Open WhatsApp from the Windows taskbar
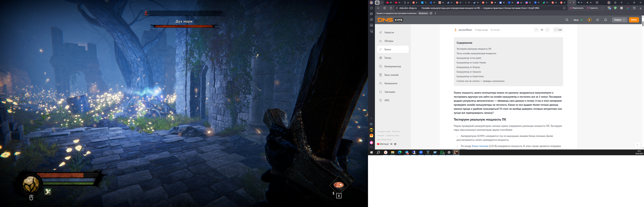The width and height of the screenshot is (644, 207). 442,153
